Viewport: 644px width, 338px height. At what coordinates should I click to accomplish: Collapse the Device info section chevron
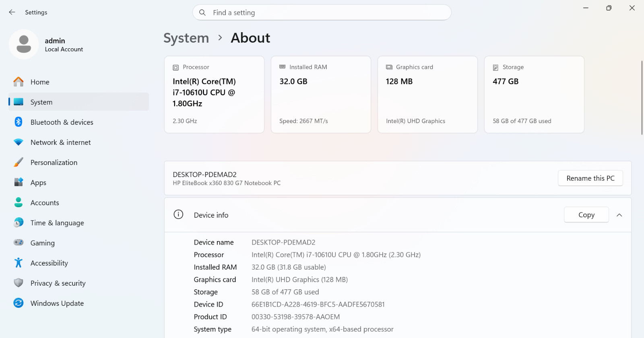pyautogui.click(x=619, y=215)
